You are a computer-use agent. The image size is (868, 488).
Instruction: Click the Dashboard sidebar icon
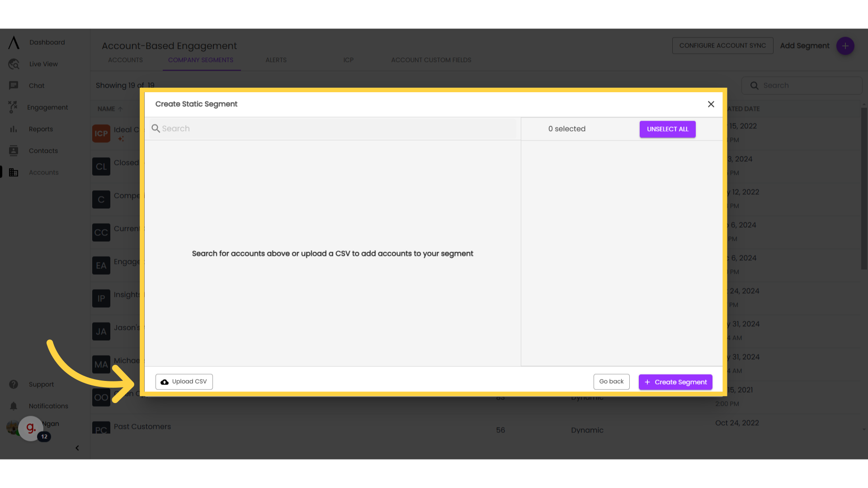point(13,42)
